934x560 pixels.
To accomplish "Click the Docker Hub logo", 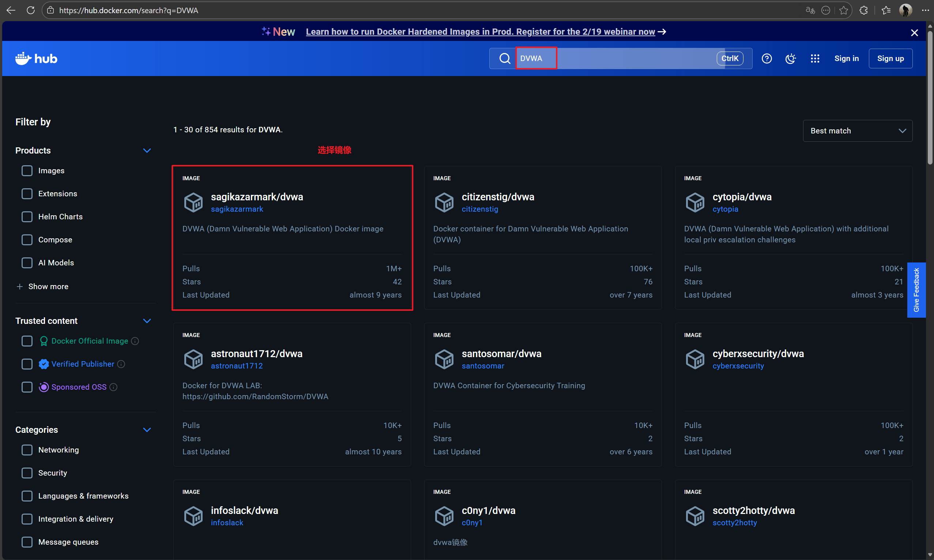I will tap(36, 58).
